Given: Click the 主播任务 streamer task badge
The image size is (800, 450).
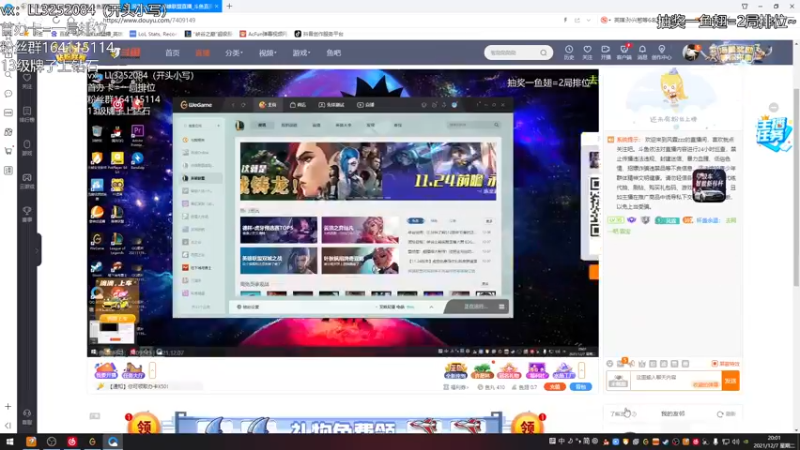Looking at the screenshot, I should (774, 134).
